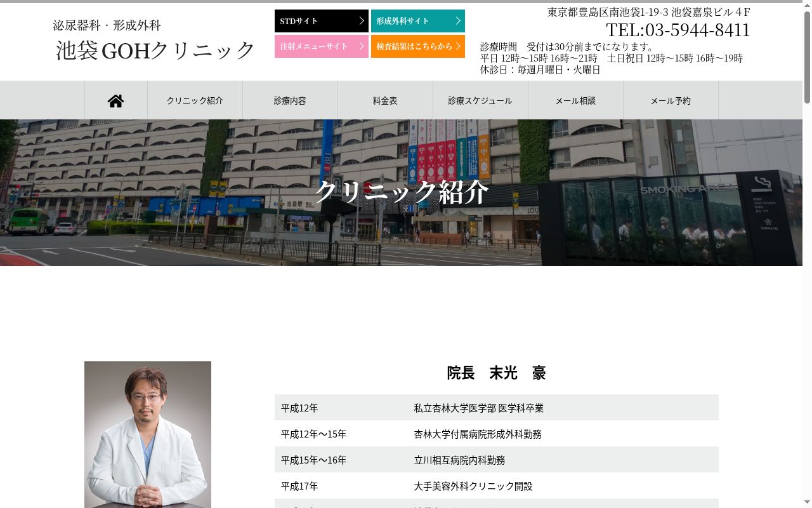Image resolution: width=812 pixels, height=508 pixels.
Task: Open the STDサイト button
Action: coord(322,21)
